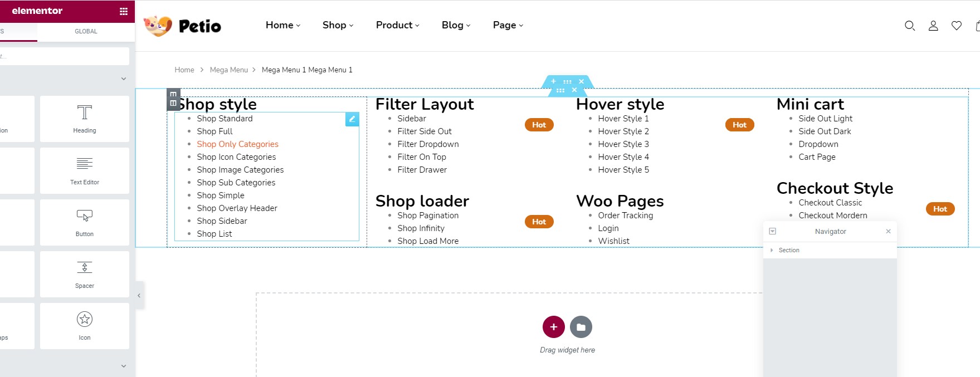980x377 pixels.
Task: Click the Petio logo
Action: click(182, 26)
